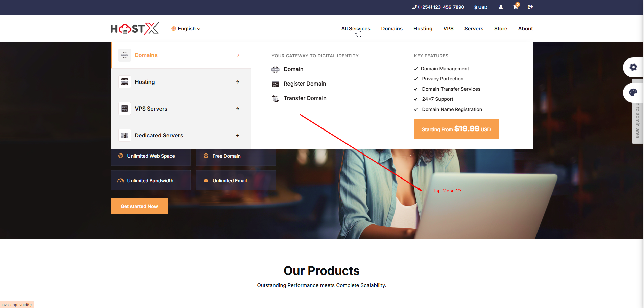
Task: Click the Transfer Domain icon
Action: coord(276,98)
